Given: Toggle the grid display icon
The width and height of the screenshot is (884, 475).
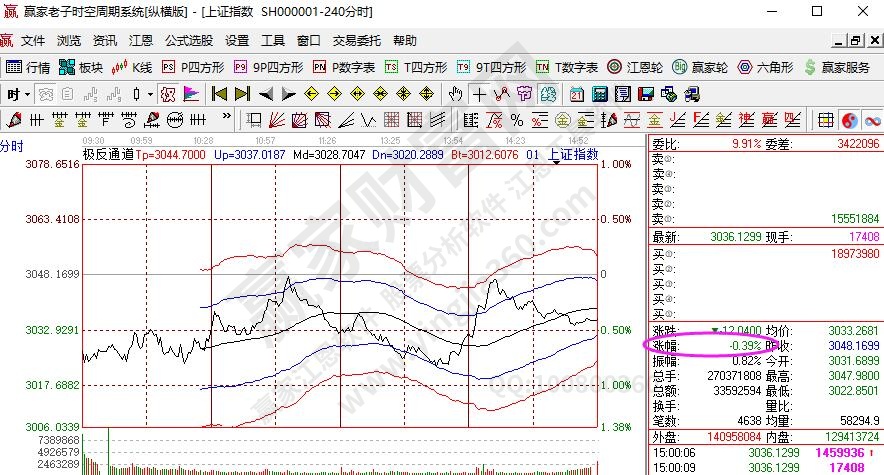Looking at the screenshot, I should (825, 120).
